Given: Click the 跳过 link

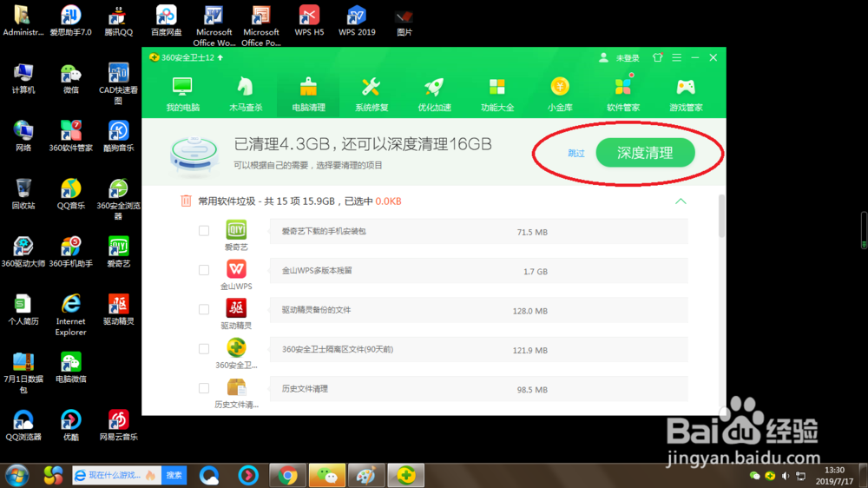Looking at the screenshot, I should [x=575, y=153].
